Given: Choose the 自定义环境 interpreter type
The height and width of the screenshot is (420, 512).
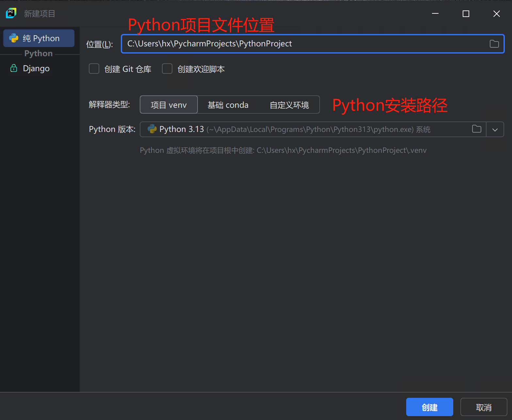Looking at the screenshot, I should point(289,105).
